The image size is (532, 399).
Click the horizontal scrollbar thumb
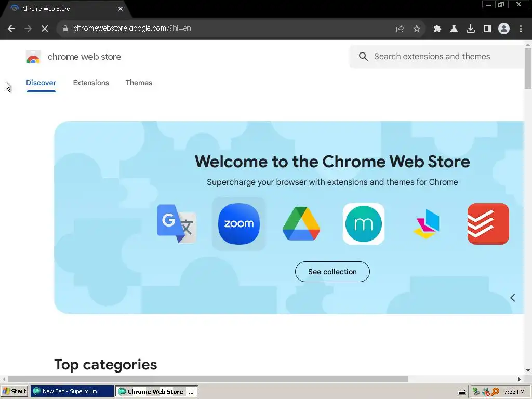pyautogui.click(x=208, y=379)
